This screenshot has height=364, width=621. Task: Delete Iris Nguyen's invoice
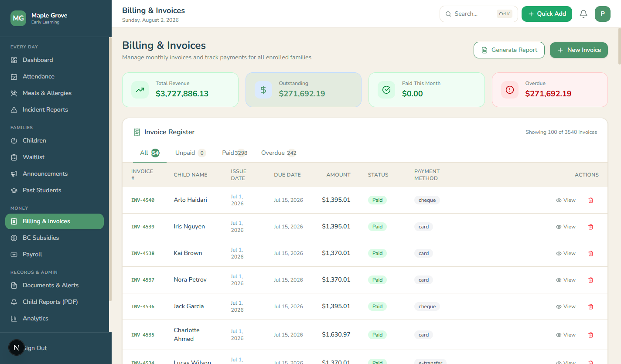591,227
